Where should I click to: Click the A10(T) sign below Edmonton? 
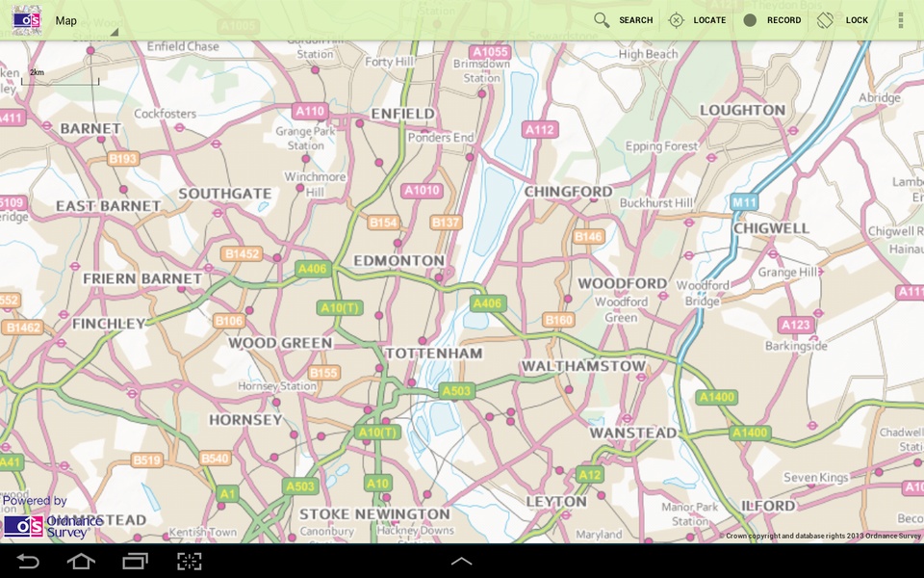(x=340, y=308)
